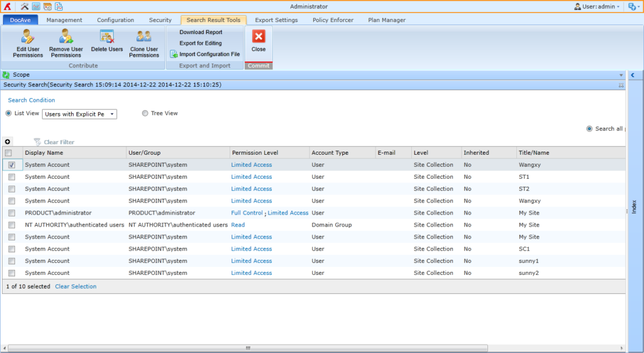The height and width of the screenshot is (353, 644).
Task: Check the ST1 row checkbox
Action: pyautogui.click(x=11, y=177)
